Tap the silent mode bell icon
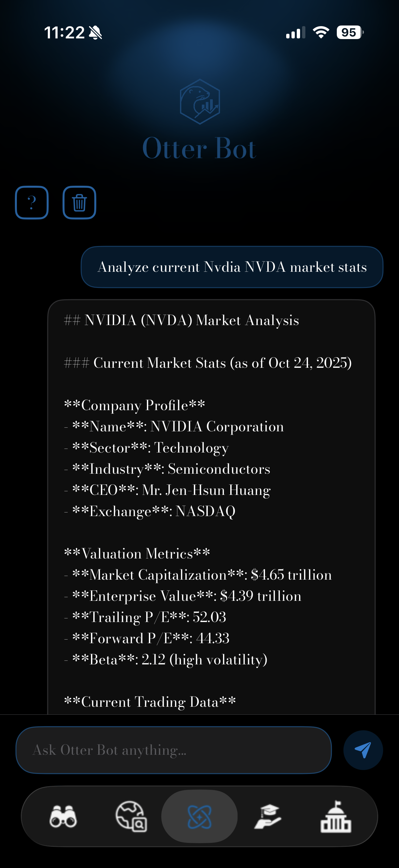399x868 pixels. click(95, 33)
